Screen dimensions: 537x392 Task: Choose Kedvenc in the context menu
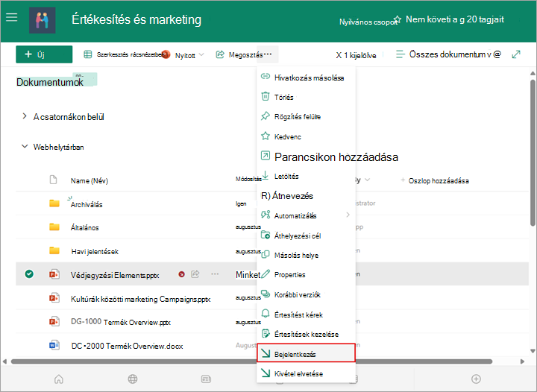pos(306,137)
